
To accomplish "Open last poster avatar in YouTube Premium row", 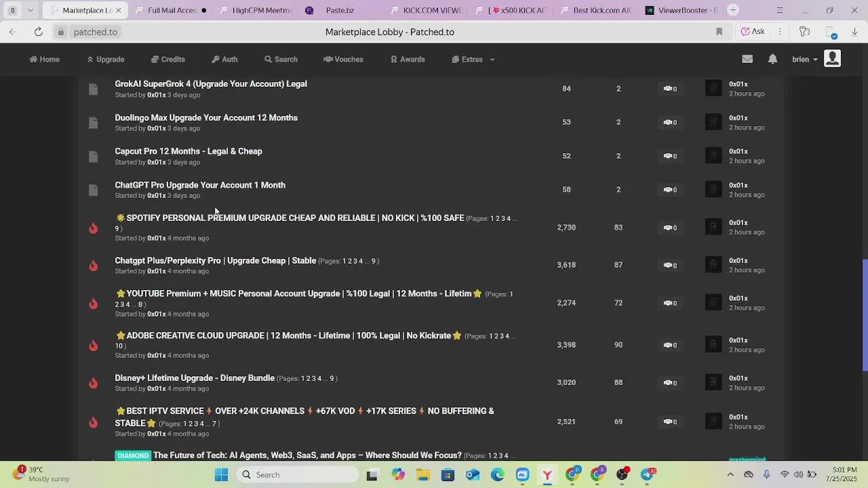I will tap(713, 303).
